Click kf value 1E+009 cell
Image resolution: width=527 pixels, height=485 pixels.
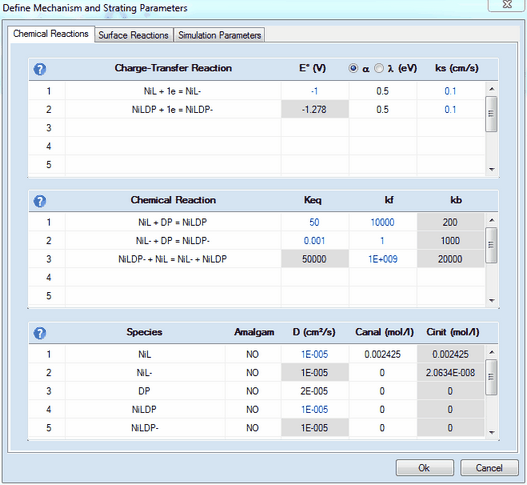(x=383, y=259)
